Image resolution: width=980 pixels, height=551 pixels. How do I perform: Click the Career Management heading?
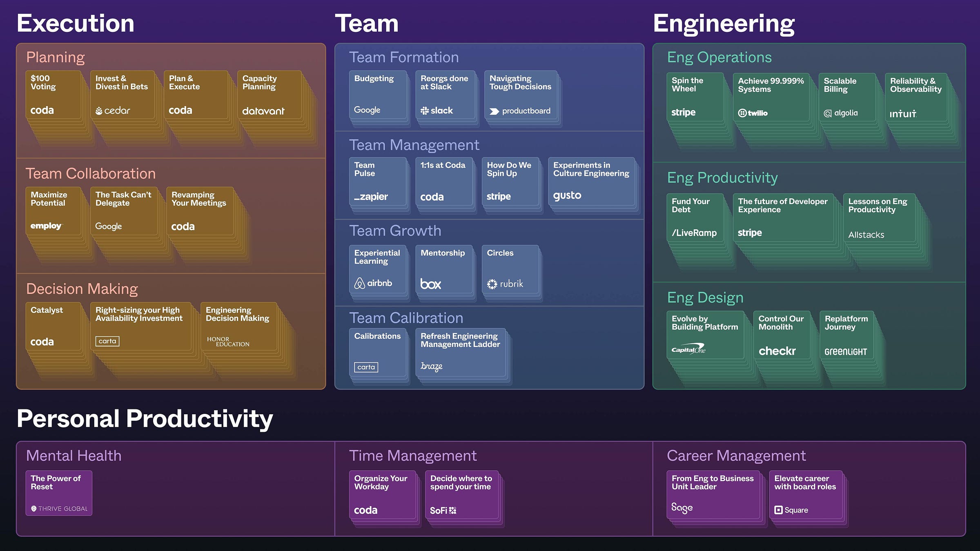(736, 455)
